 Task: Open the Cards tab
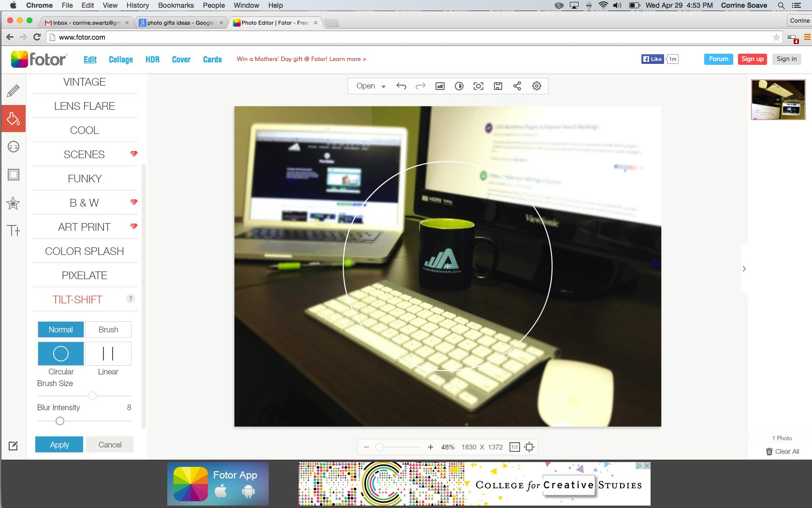pyautogui.click(x=212, y=60)
